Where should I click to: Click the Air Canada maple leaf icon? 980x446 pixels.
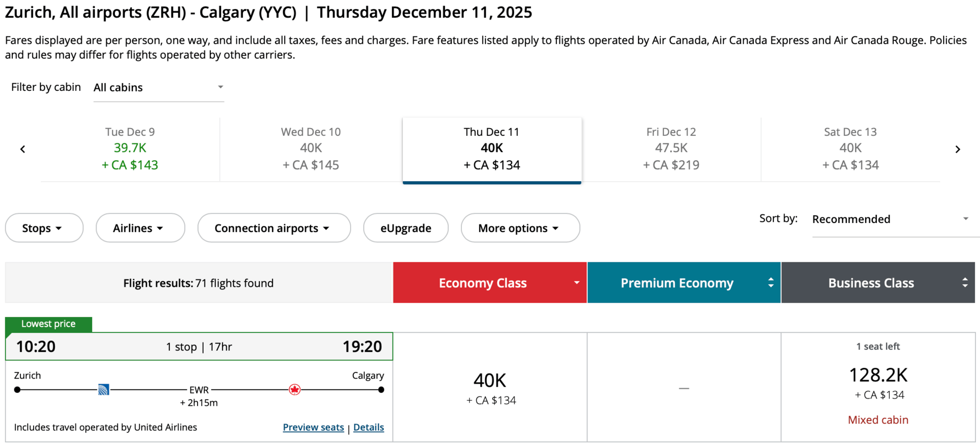295,390
